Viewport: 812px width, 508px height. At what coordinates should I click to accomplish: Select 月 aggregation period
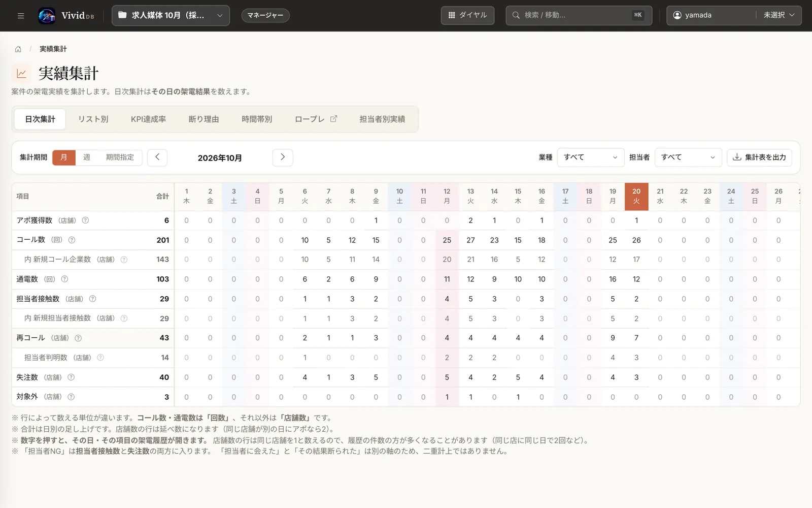point(64,157)
